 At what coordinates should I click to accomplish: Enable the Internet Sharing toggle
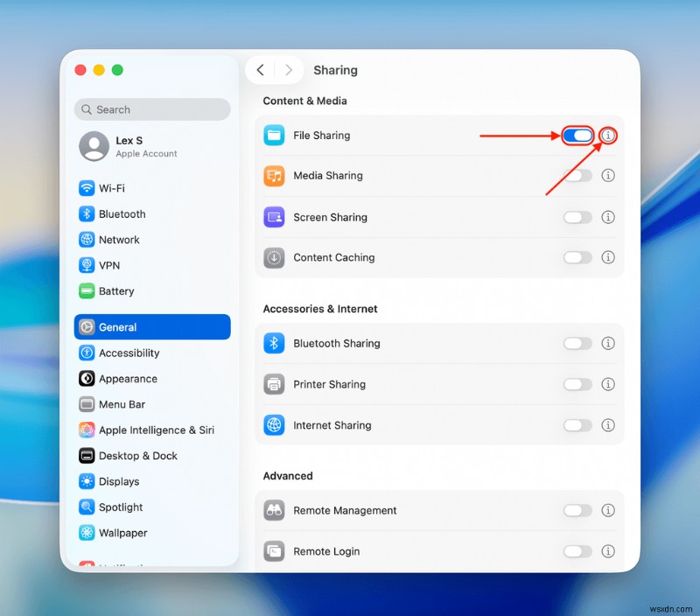coord(577,425)
